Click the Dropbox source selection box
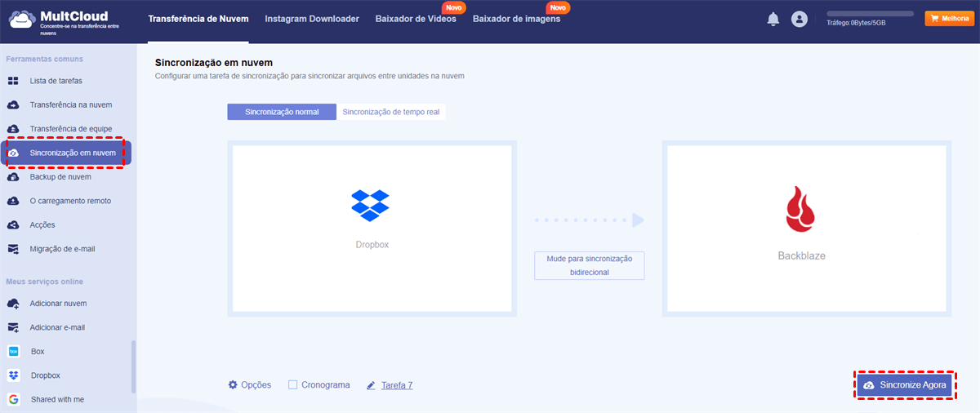980x413 pixels. pyautogui.click(x=372, y=228)
